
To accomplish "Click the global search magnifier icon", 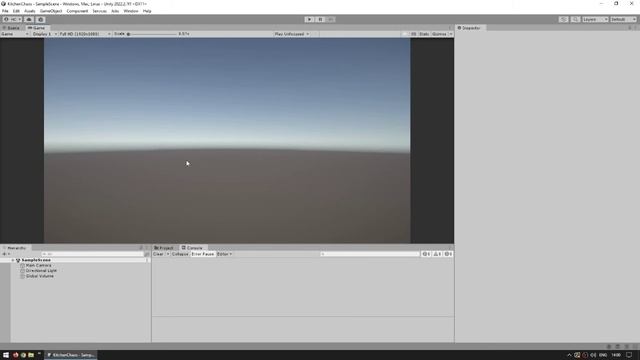I will point(575,19).
